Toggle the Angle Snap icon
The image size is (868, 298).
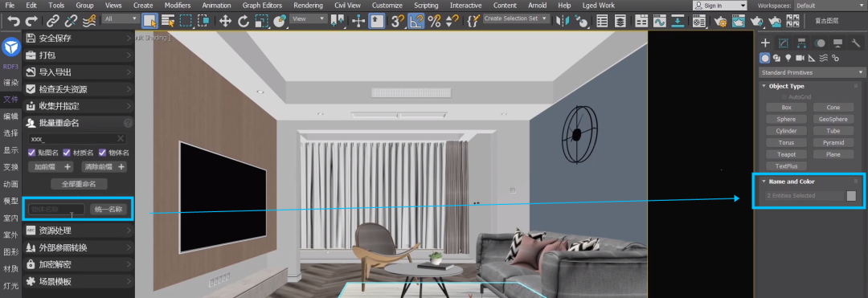pyautogui.click(x=416, y=21)
